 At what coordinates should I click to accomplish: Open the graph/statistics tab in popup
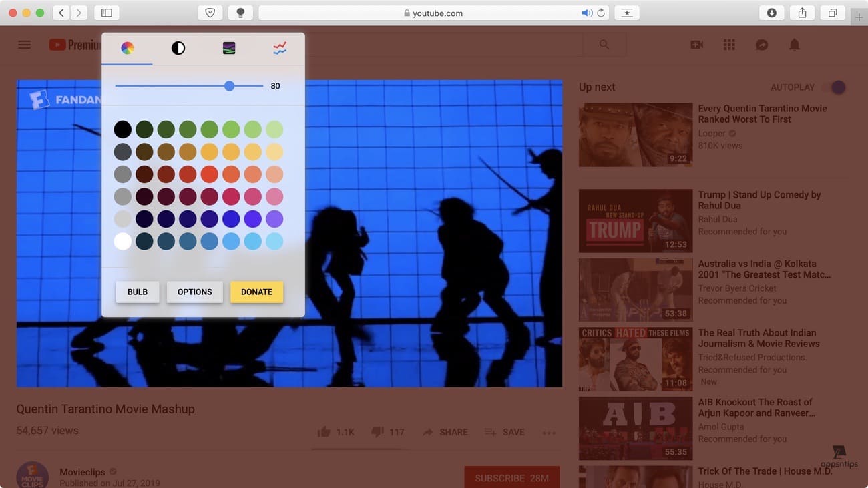(280, 48)
